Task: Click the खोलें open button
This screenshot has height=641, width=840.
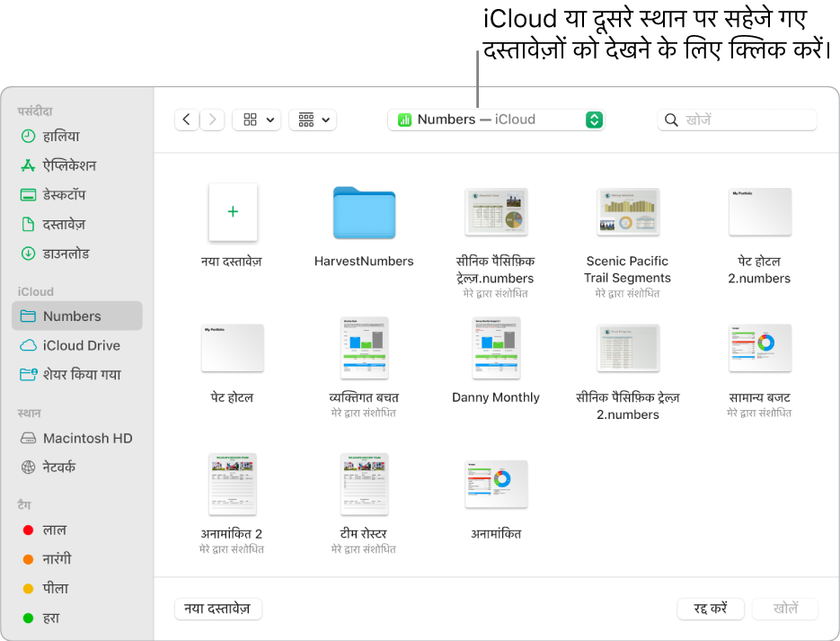Action: (x=785, y=609)
